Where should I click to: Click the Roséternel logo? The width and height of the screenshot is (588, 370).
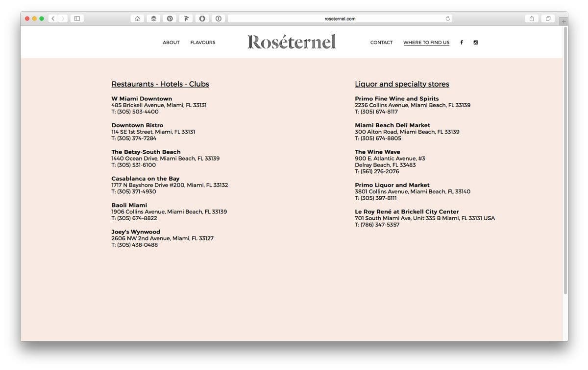pyautogui.click(x=291, y=41)
